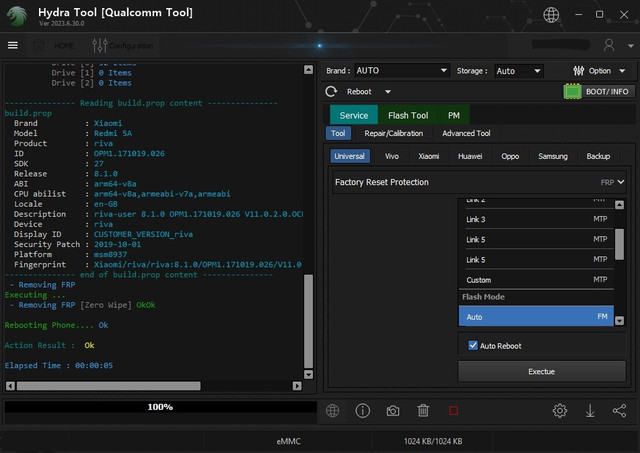Viewport: 640px width, 453px height.
Task: Click FRP list scroll down arrow
Action: click(x=619, y=321)
